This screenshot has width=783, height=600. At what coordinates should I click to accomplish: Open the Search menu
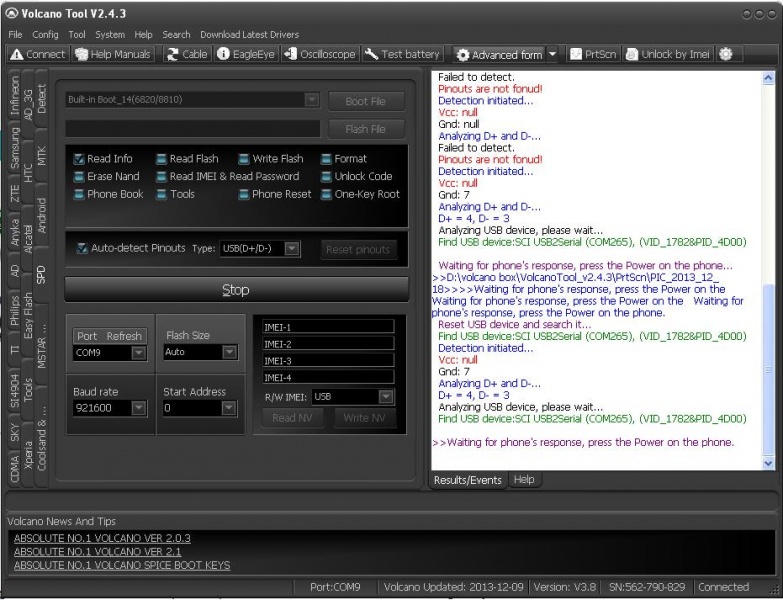[x=176, y=34]
